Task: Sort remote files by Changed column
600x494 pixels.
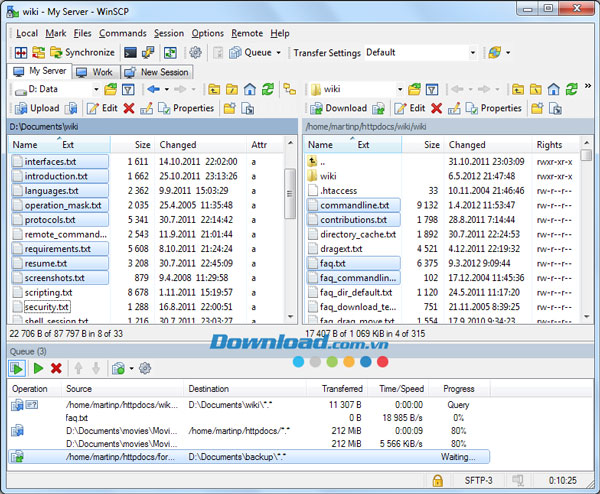Action: coord(488,145)
